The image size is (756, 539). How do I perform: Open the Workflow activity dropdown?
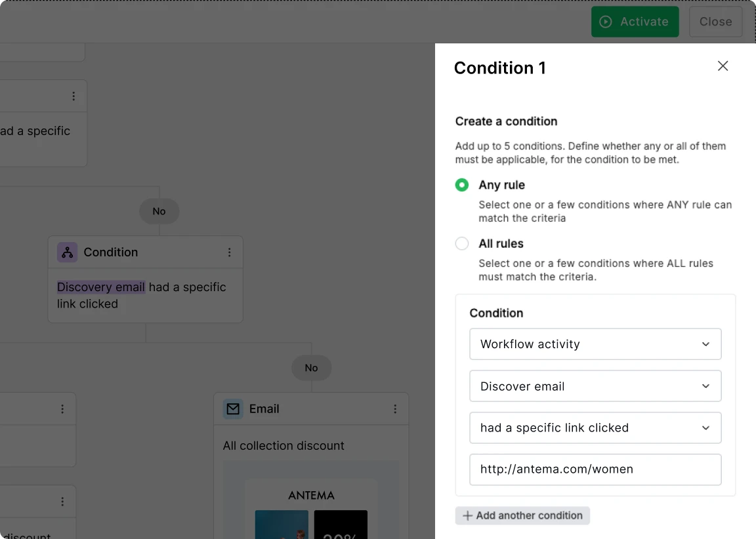[x=595, y=344]
